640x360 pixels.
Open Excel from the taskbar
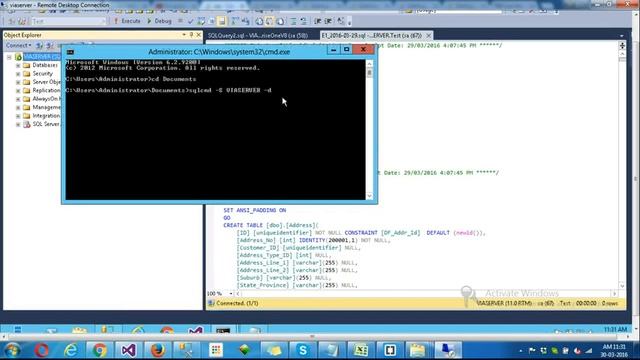[361, 350]
